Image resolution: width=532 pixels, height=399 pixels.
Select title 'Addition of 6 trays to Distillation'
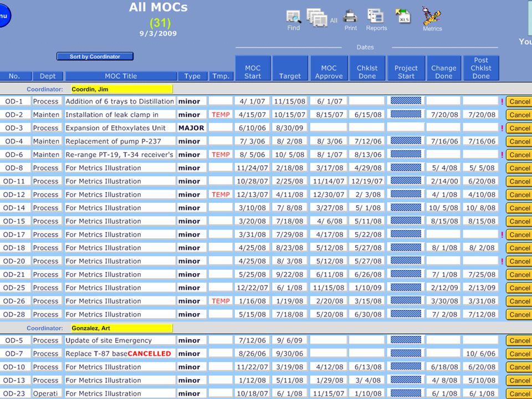click(x=120, y=101)
